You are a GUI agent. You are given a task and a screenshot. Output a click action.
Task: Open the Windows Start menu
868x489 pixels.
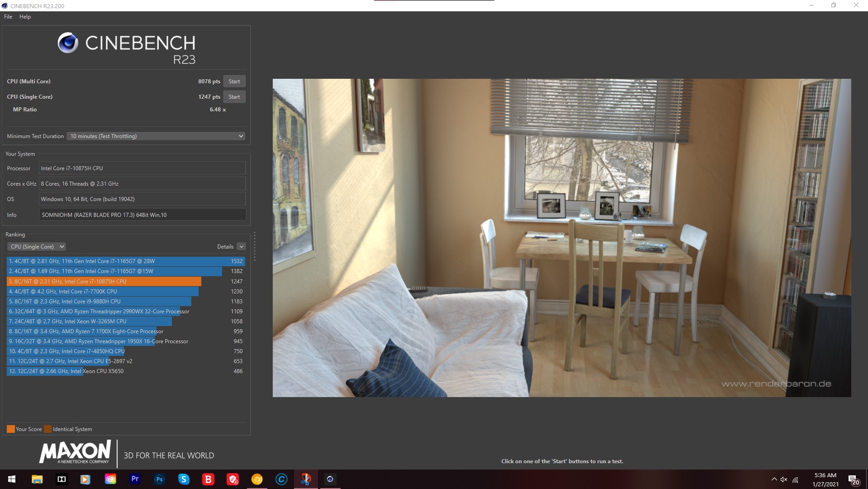12,479
